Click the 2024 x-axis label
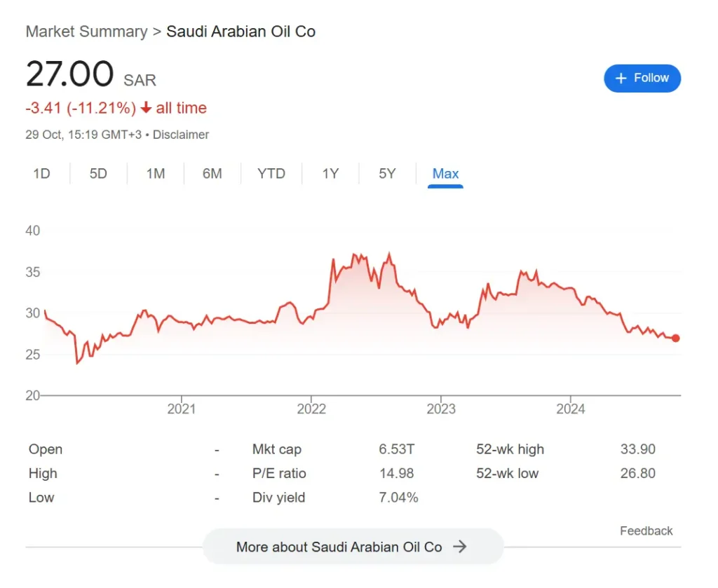This screenshot has height=588, width=718. click(571, 409)
